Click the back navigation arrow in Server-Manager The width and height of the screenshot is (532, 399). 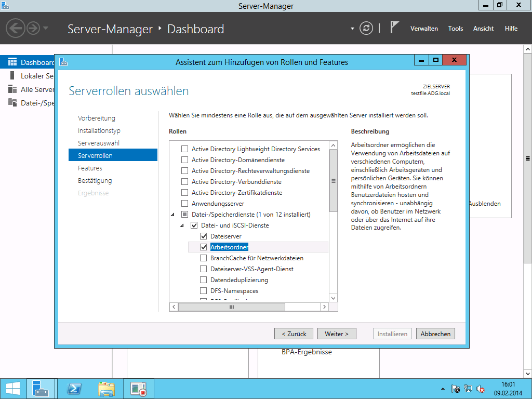click(15, 28)
